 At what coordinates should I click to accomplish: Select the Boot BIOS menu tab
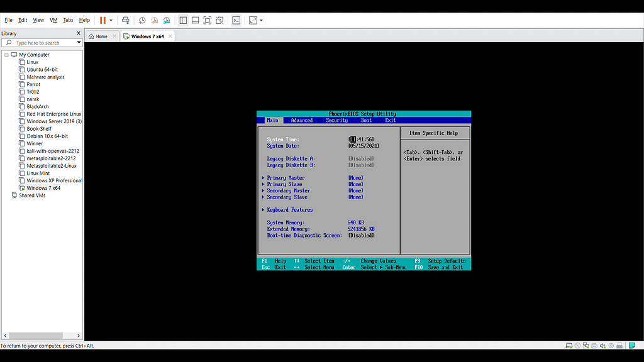(367, 120)
